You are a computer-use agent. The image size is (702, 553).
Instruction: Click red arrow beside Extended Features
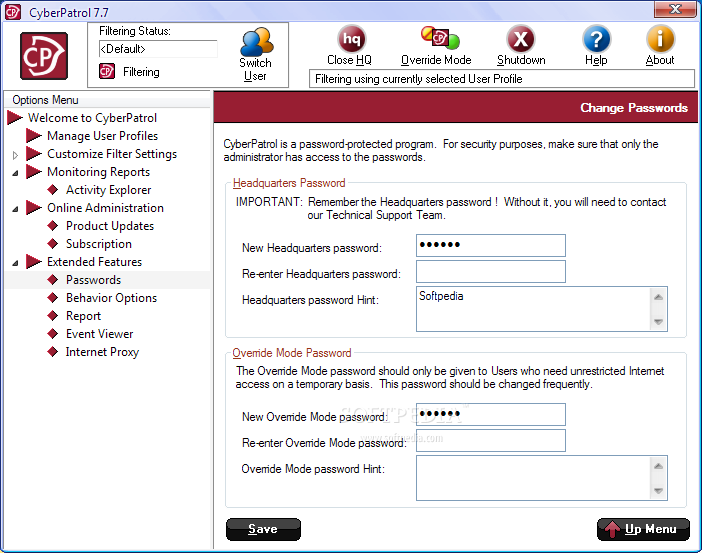coord(34,261)
